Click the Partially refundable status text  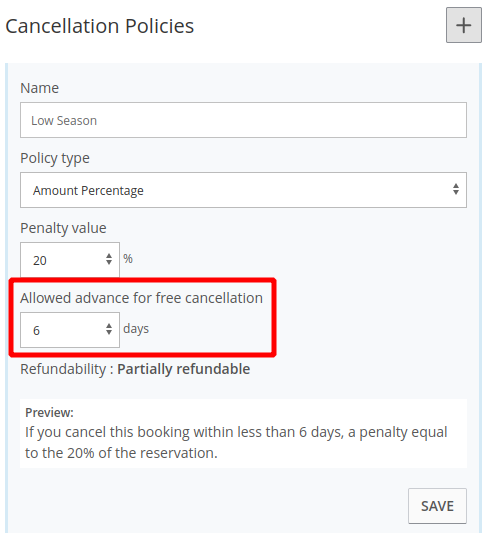[x=184, y=369]
